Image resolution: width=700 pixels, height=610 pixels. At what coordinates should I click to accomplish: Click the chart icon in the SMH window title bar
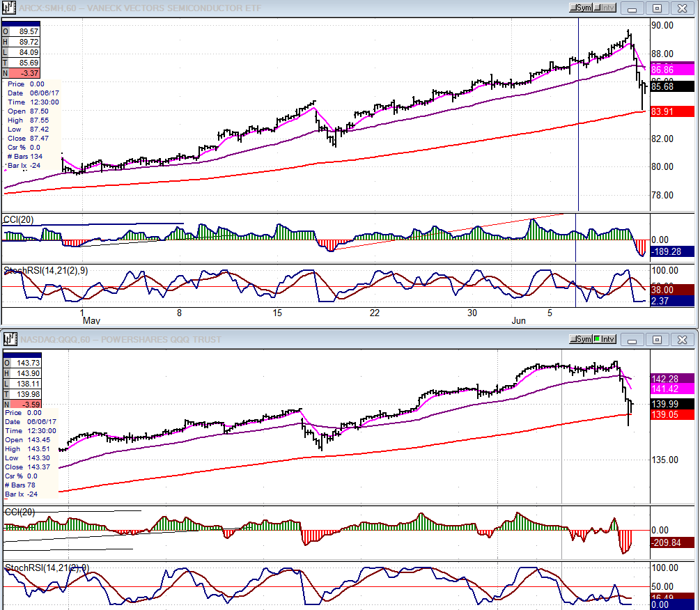[x=9, y=8]
